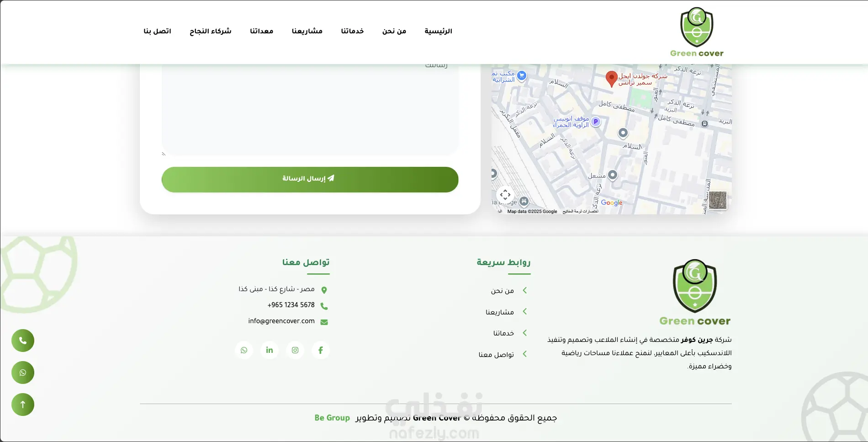Open the Be Group developer link
The width and height of the screenshot is (868, 442).
332,418
